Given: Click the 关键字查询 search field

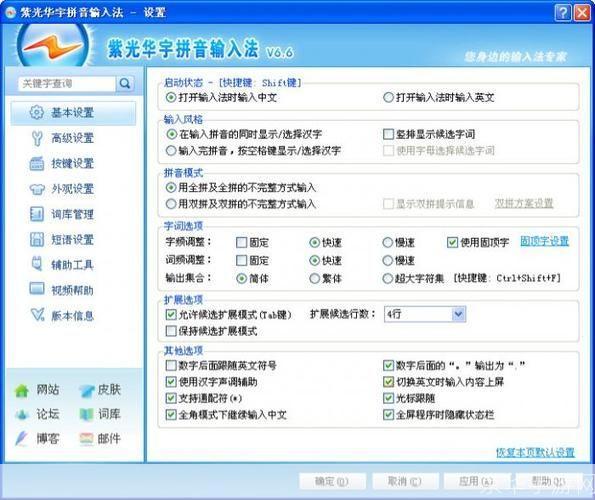Looking at the screenshot, I should (67, 83).
